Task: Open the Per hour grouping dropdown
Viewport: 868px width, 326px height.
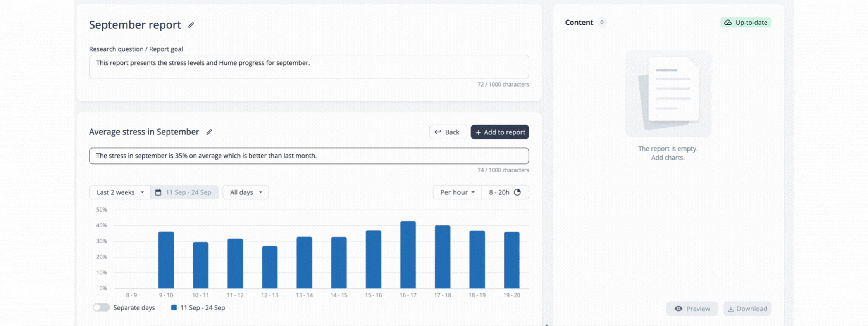Action: pyautogui.click(x=457, y=192)
